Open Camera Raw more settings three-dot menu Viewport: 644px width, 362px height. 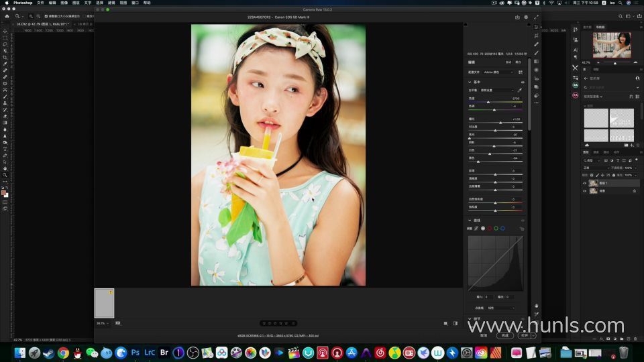537,103
